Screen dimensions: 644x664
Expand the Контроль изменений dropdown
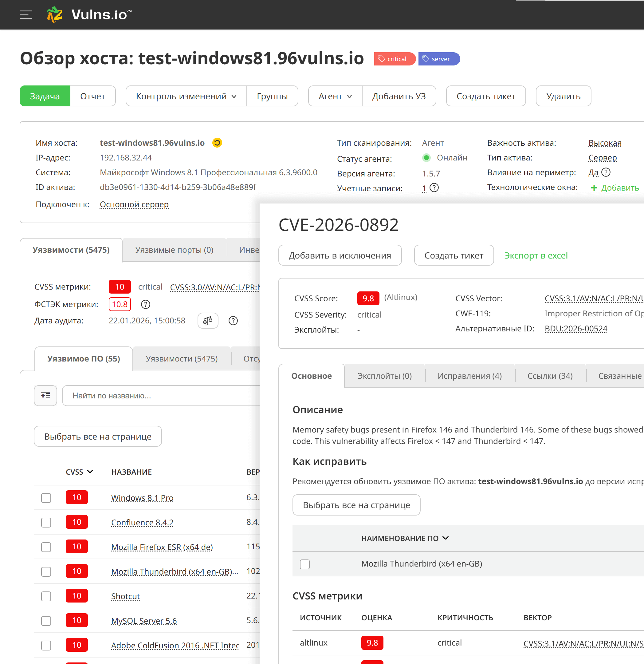(x=186, y=96)
